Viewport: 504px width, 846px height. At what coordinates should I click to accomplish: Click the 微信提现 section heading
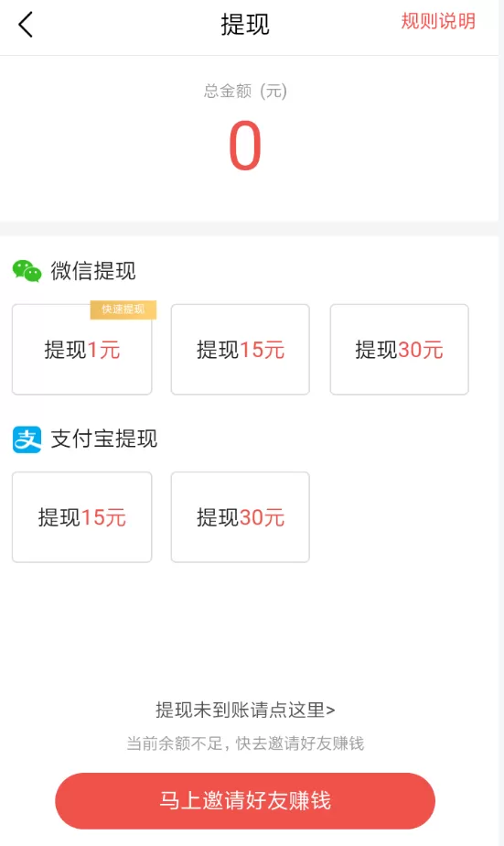point(93,271)
